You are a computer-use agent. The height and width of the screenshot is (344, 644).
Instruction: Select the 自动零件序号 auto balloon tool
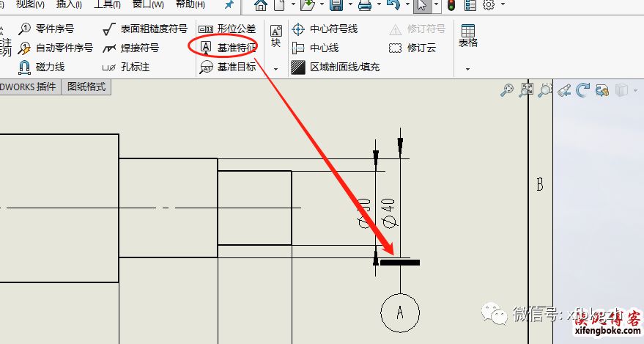click(56, 48)
